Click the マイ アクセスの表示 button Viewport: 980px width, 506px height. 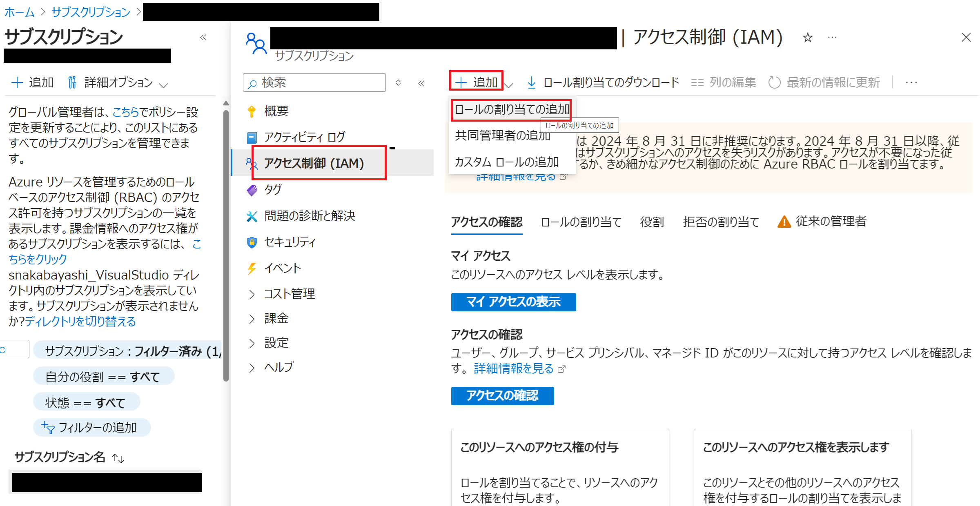513,302
